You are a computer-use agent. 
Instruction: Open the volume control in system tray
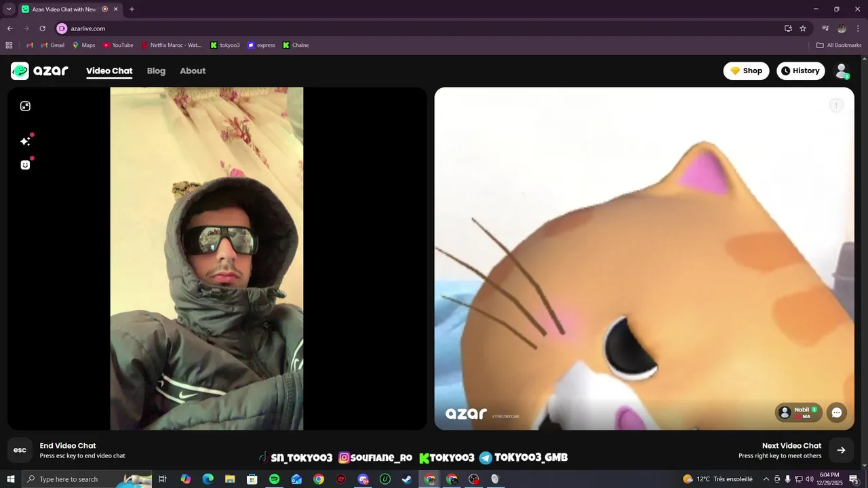click(809, 479)
